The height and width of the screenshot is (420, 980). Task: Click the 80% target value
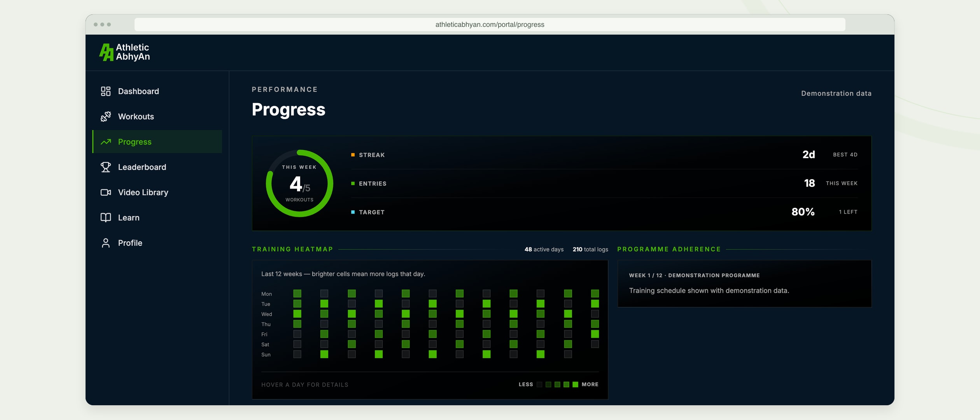click(x=803, y=212)
